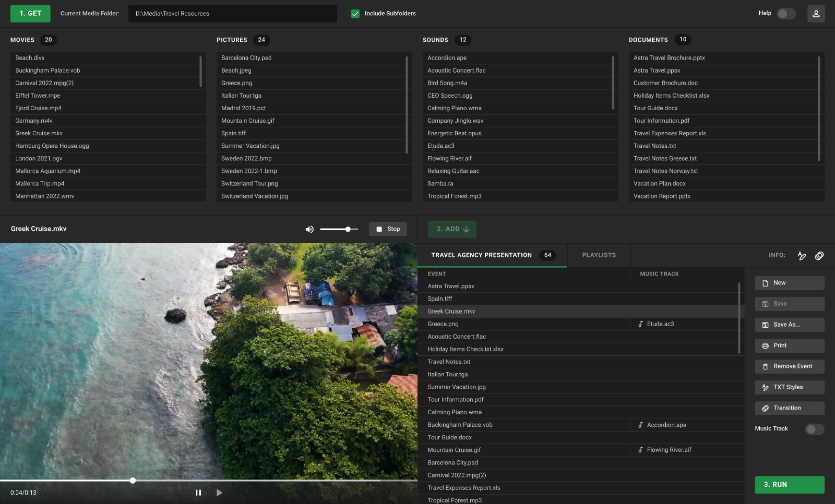
Task: Create a New presentation
Action: [789, 283]
